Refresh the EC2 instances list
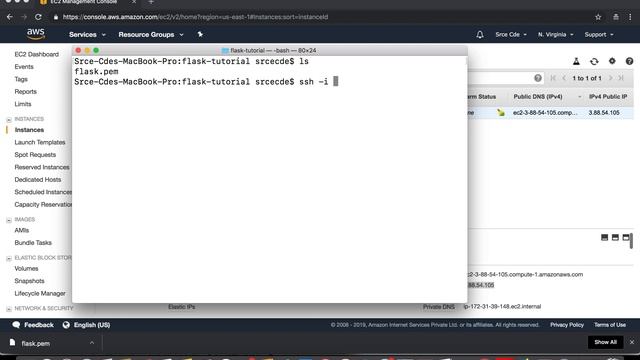 coord(594,61)
